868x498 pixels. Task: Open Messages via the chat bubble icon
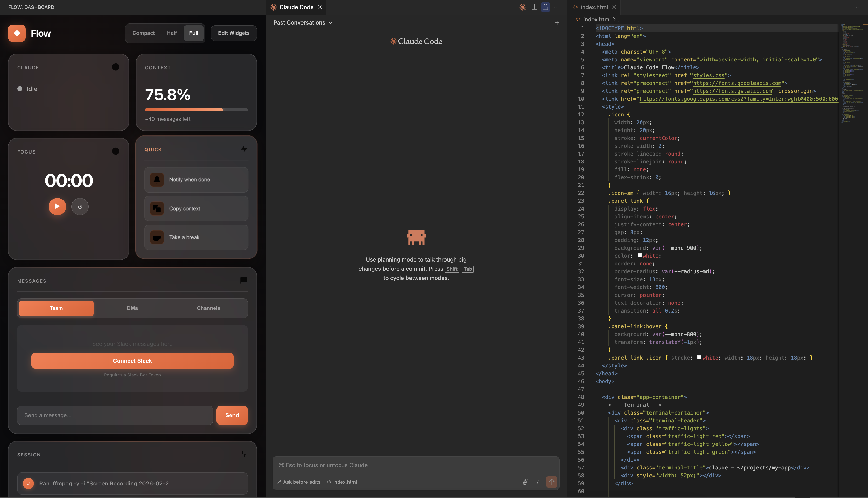[243, 280]
